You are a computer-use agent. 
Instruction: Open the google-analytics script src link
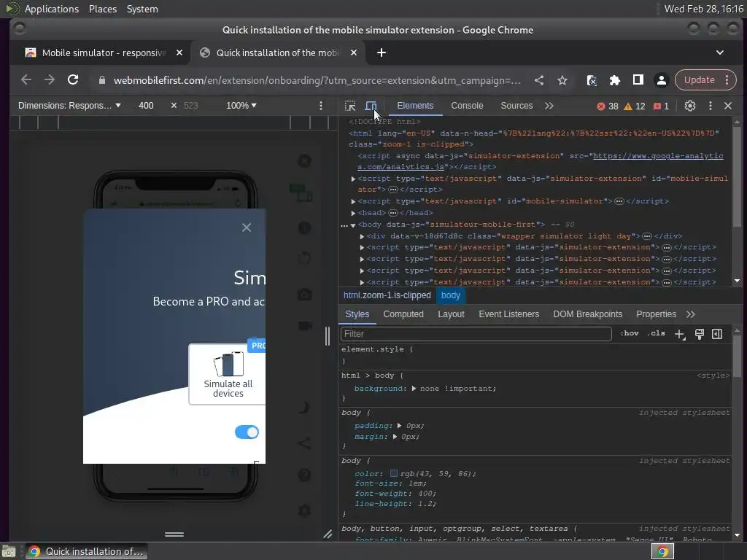(541, 161)
